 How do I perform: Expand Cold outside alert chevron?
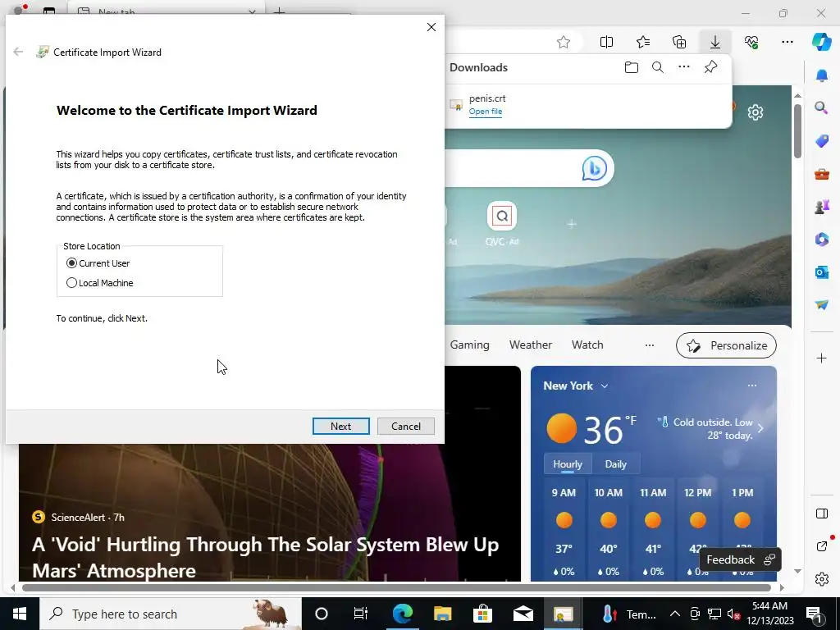point(760,428)
